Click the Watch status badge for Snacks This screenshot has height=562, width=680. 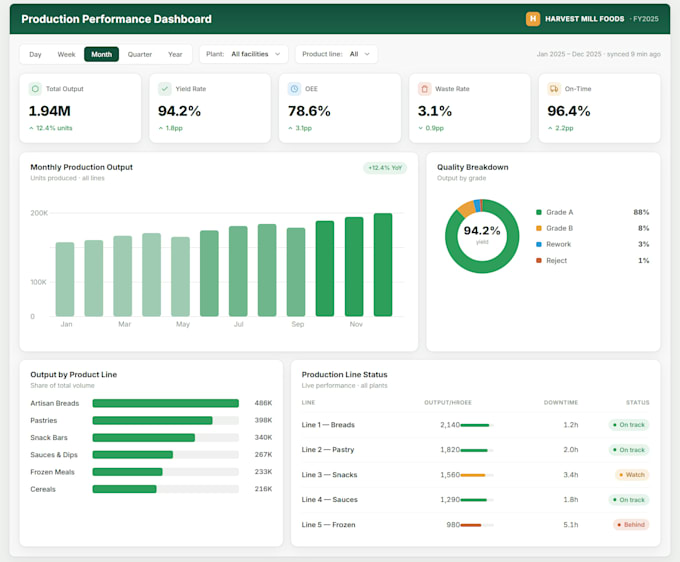coord(632,475)
